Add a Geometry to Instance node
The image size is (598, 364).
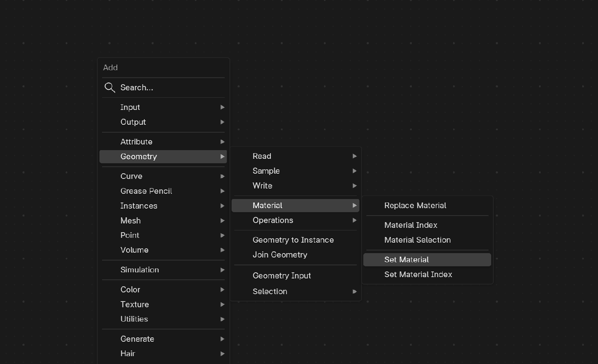pyautogui.click(x=293, y=240)
